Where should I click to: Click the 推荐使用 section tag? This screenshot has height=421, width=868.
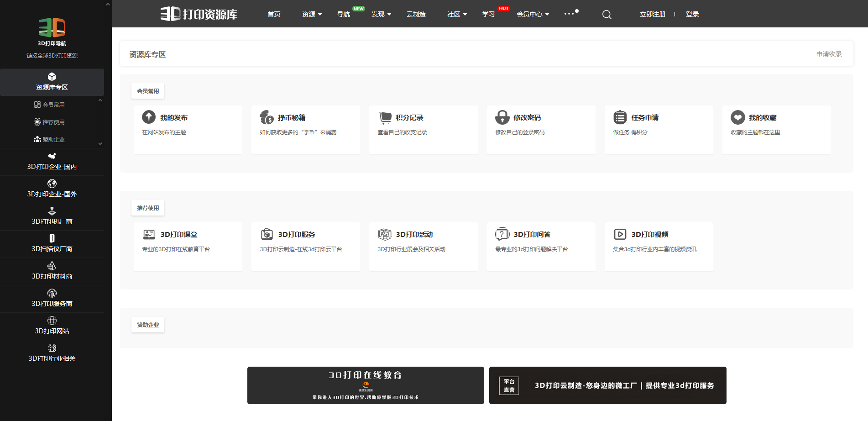pyautogui.click(x=148, y=208)
